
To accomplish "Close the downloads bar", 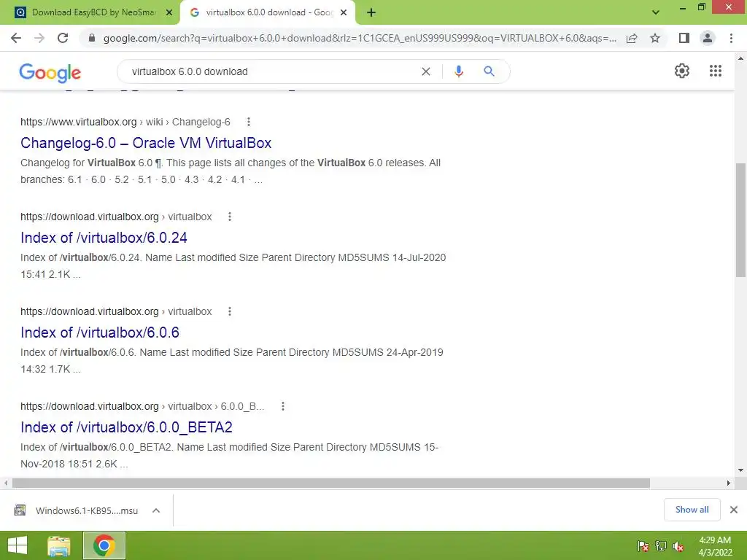I will 734,510.
